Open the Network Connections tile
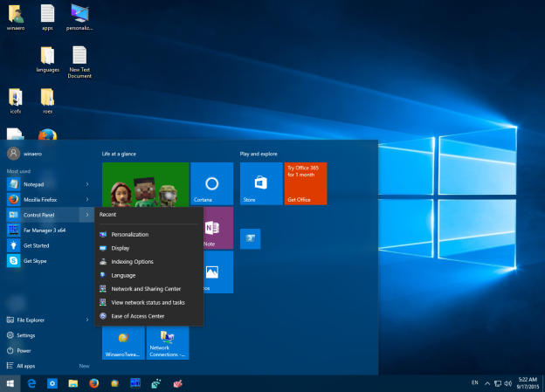This screenshot has height=392, width=545. pos(168,342)
